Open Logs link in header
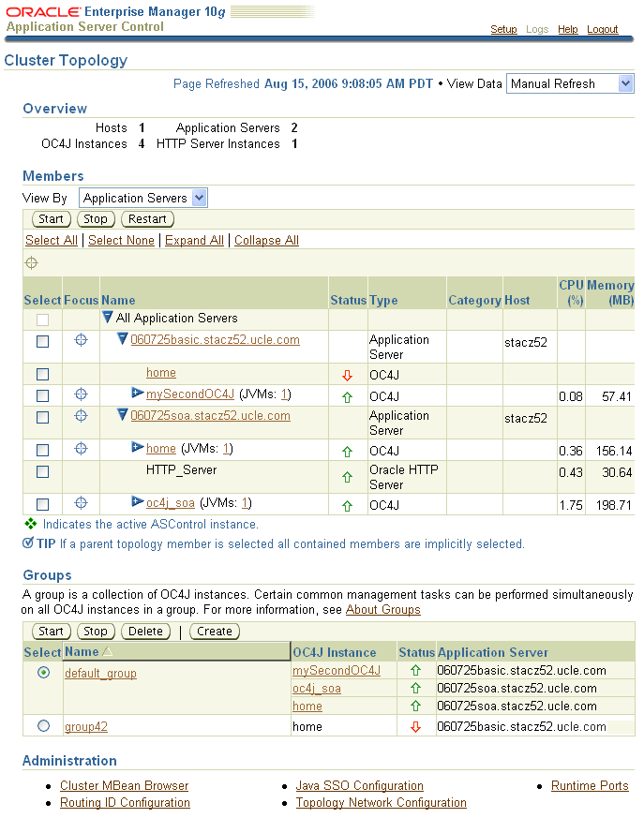644x818 pixels. 537,29
